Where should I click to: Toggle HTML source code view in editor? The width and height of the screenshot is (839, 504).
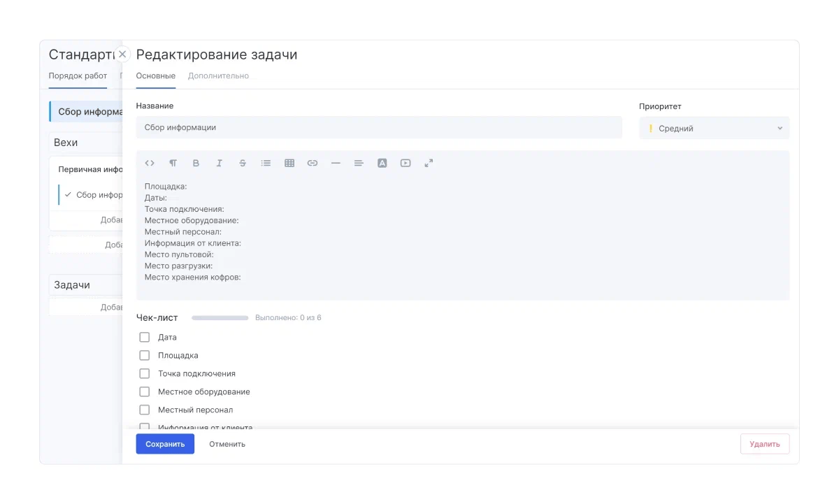tap(150, 163)
